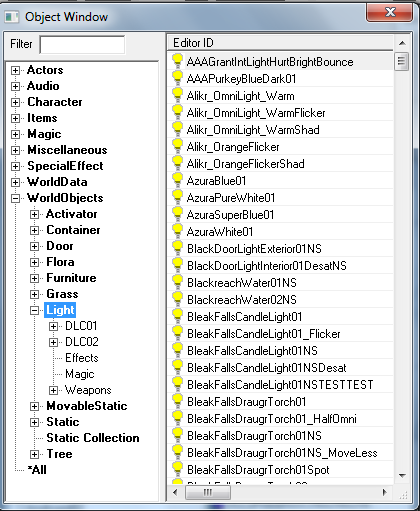Click the Object Window title bar icon
Image resolution: width=420 pixels, height=511 pixels.
click(12, 17)
